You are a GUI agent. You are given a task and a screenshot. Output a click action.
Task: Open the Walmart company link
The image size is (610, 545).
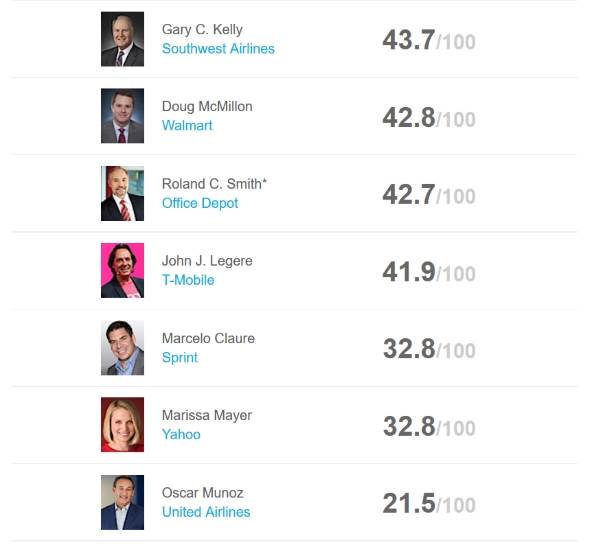click(x=187, y=126)
